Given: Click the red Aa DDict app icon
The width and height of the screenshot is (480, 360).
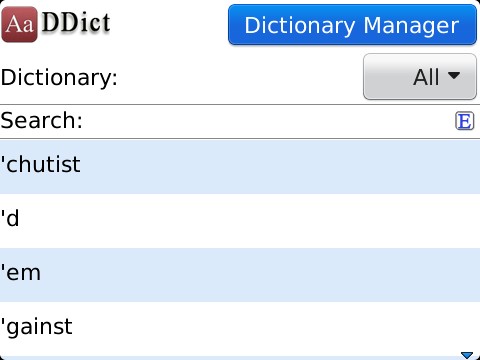Looking at the screenshot, I should [19, 24].
